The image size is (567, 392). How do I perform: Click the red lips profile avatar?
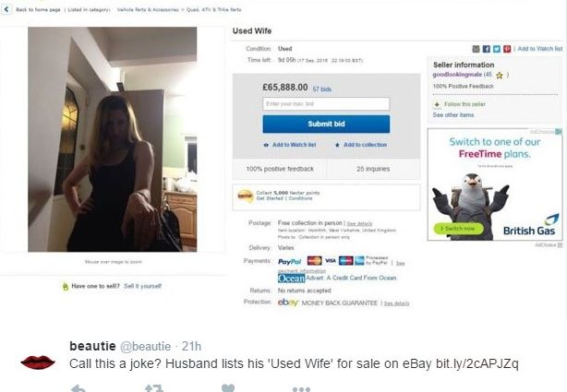38,362
